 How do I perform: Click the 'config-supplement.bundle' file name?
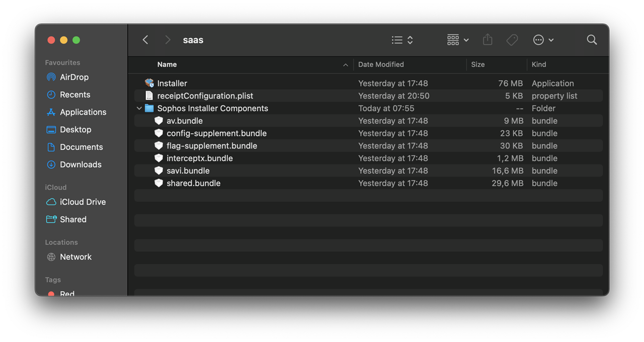pos(216,133)
